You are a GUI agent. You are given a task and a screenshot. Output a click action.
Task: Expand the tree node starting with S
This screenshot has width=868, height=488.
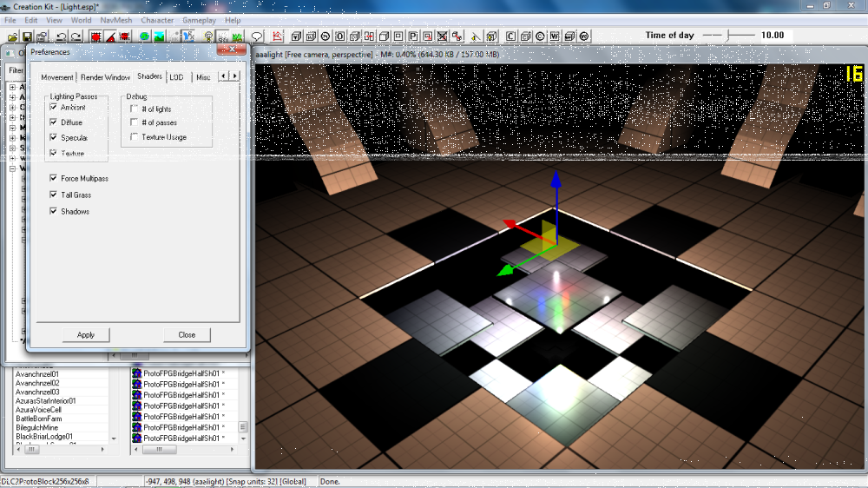click(12, 148)
